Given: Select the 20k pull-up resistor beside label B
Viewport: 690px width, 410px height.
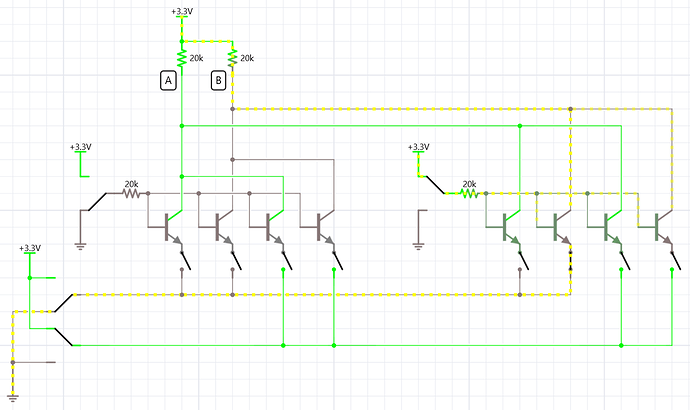Looking at the screenshot, I should tap(232, 59).
